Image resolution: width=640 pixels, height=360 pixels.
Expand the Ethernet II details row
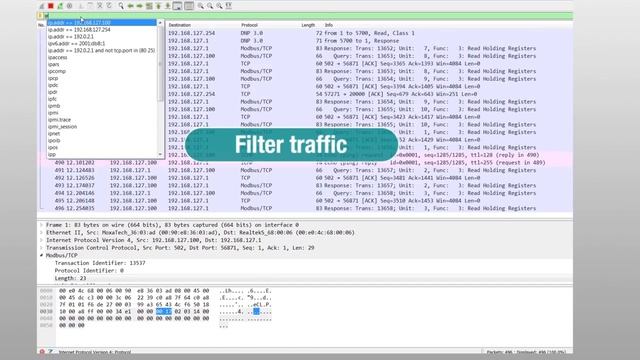coord(41,233)
